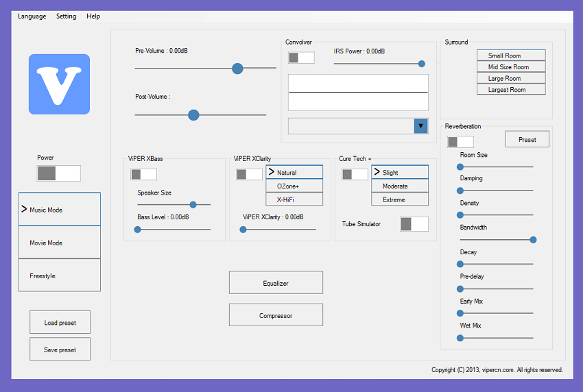Choose Largest Room surround option

pos(511,90)
